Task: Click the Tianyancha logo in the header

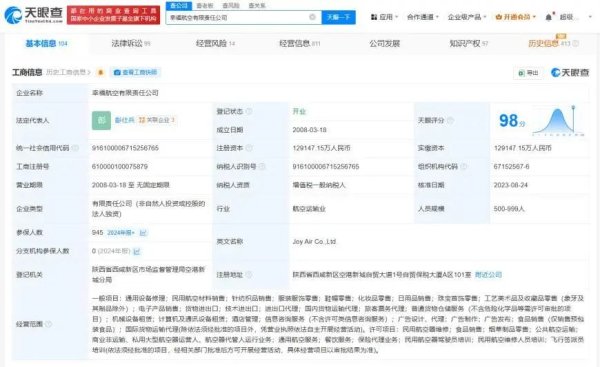Action: pos(33,15)
